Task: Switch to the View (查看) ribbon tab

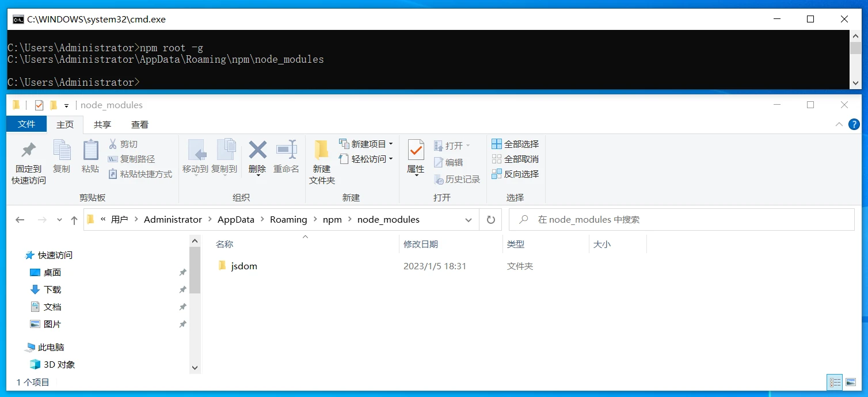Action: tap(139, 124)
